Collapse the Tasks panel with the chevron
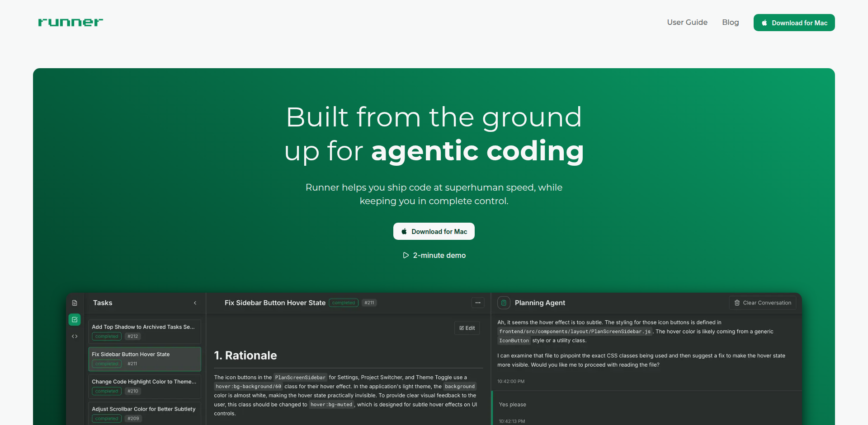The height and width of the screenshot is (425, 868). (195, 303)
